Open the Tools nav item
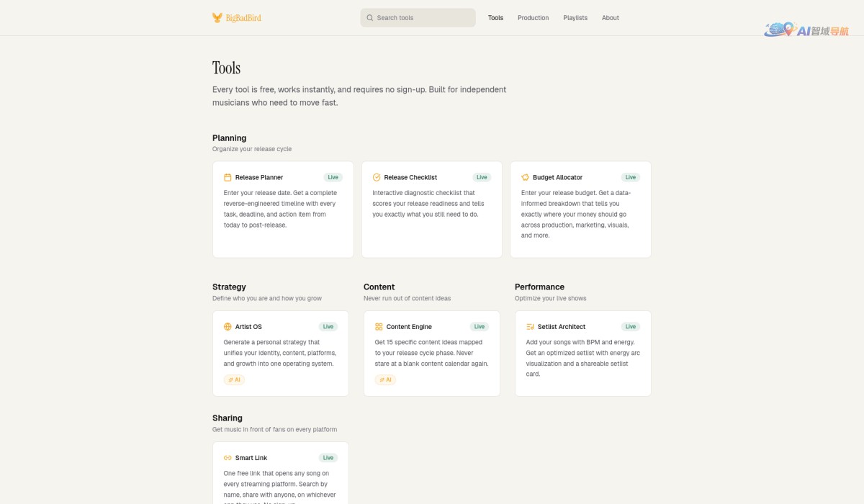Screen dimensions: 864x504 point(495,18)
